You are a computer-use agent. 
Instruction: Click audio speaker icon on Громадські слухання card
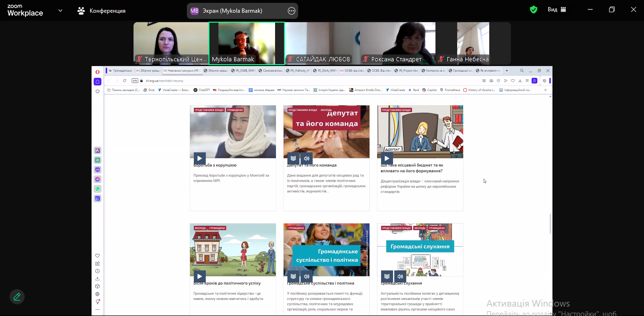(x=400, y=276)
